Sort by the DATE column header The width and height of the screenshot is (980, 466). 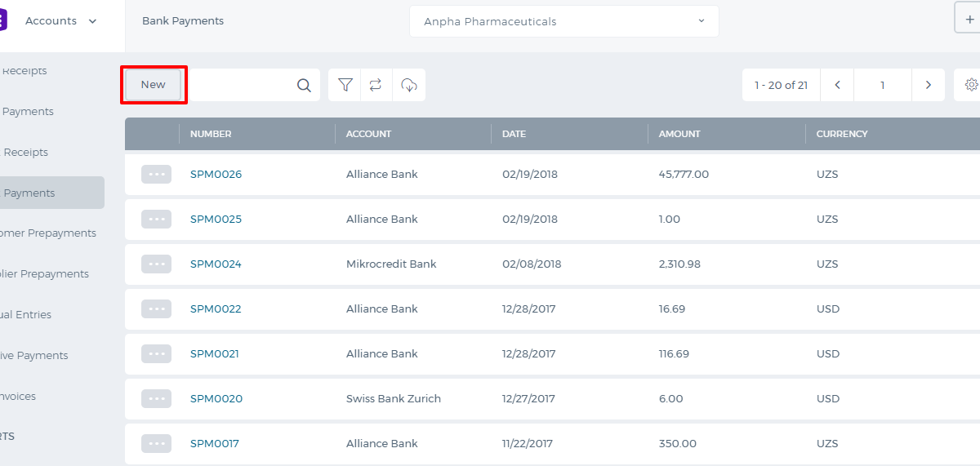click(x=514, y=134)
